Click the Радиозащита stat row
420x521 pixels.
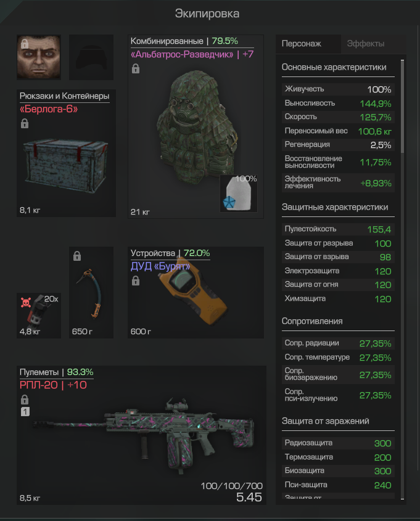tap(338, 443)
